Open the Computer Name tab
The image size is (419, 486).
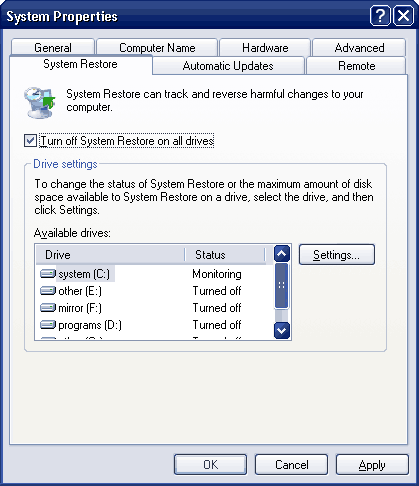point(157,48)
